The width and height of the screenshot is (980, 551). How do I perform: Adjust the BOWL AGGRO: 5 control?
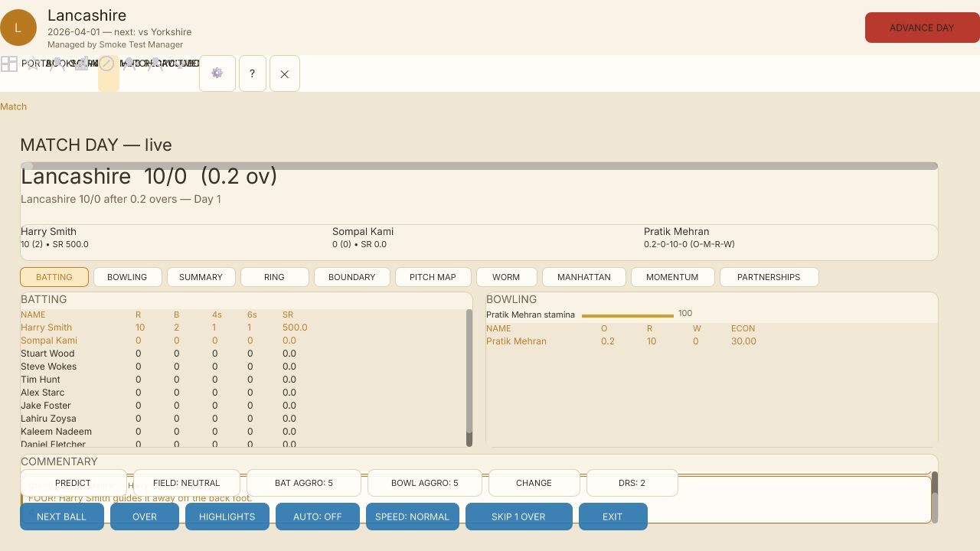[x=425, y=483]
